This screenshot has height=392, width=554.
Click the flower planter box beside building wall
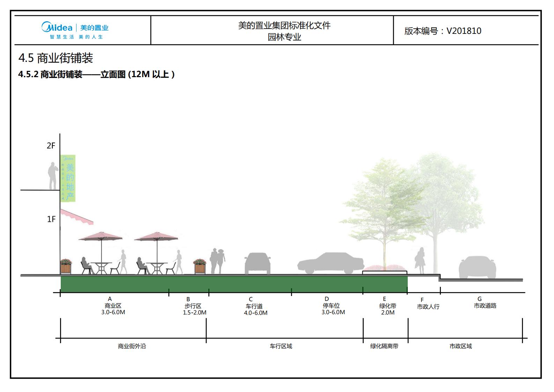(x=66, y=266)
